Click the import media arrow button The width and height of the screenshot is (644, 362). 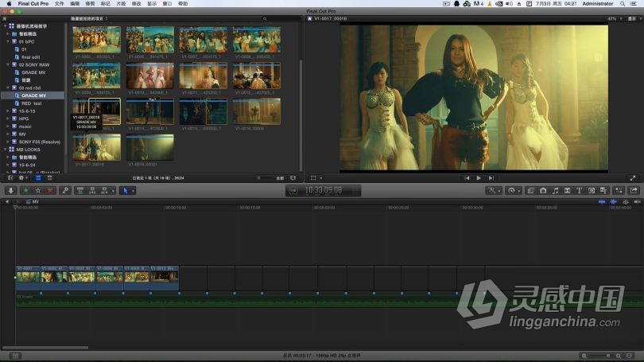coord(10,191)
